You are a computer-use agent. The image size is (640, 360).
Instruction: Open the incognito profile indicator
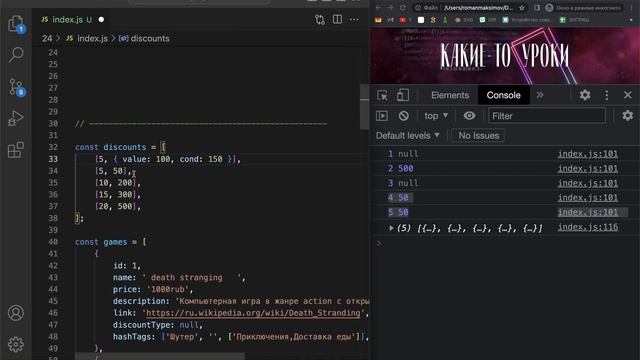tap(584, 8)
